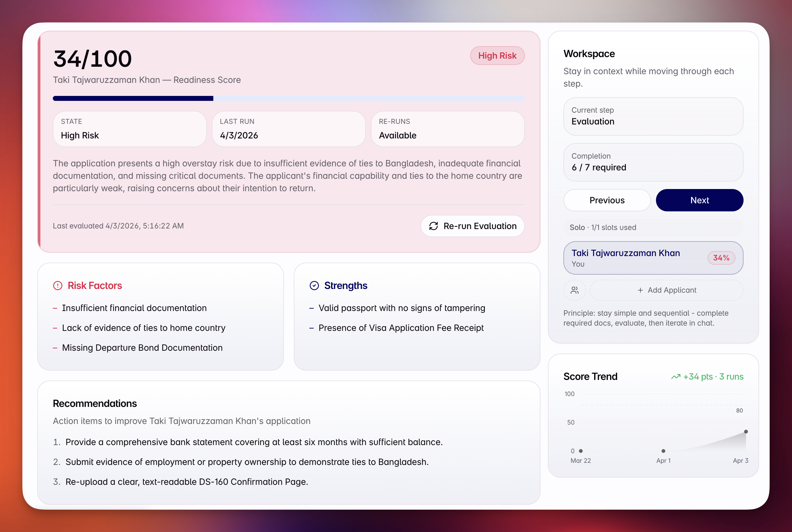Click the readiness score progress bar
This screenshot has width=792, height=532.
pyautogui.click(x=289, y=98)
